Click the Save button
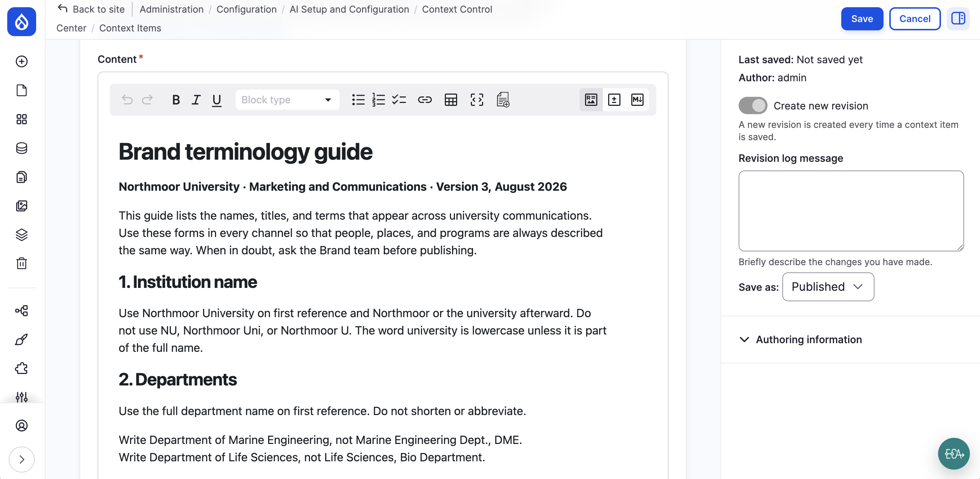This screenshot has width=980, height=479. click(862, 19)
